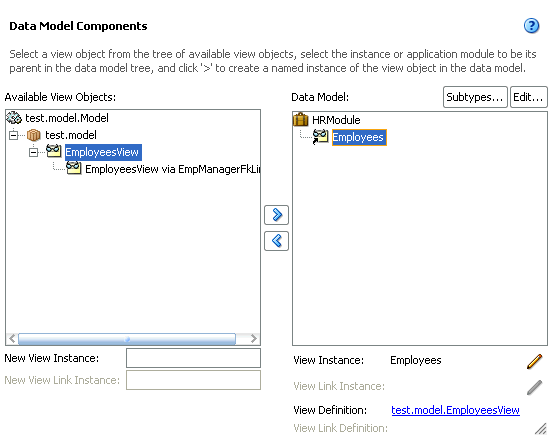Click the test.model.Model project icon
Image resolution: width=552 pixels, height=442 pixels.
pos(14,118)
